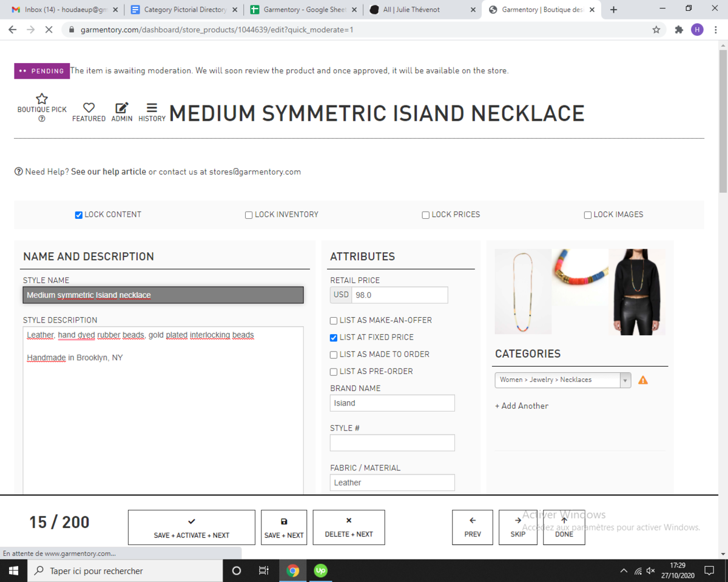
Task: Open the History menu icon
Action: (x=152, y=107)
